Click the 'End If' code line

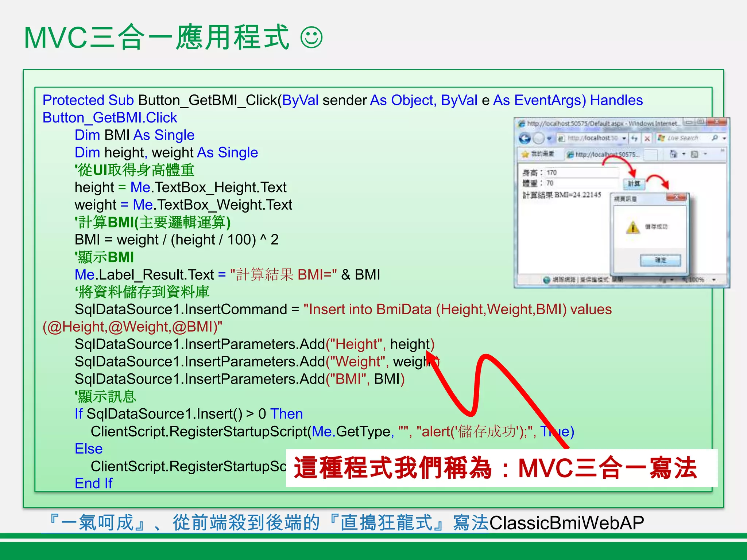pos(94,483)
